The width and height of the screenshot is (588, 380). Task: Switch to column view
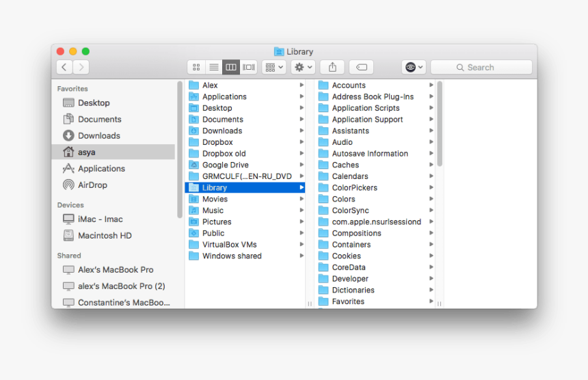click(x=231, y=67)
